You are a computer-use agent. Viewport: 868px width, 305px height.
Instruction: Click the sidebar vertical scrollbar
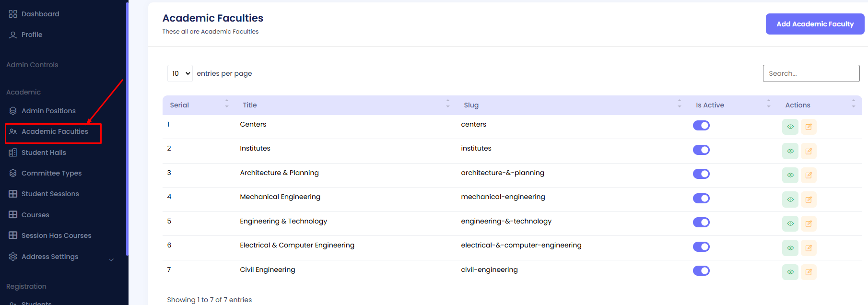127,129
